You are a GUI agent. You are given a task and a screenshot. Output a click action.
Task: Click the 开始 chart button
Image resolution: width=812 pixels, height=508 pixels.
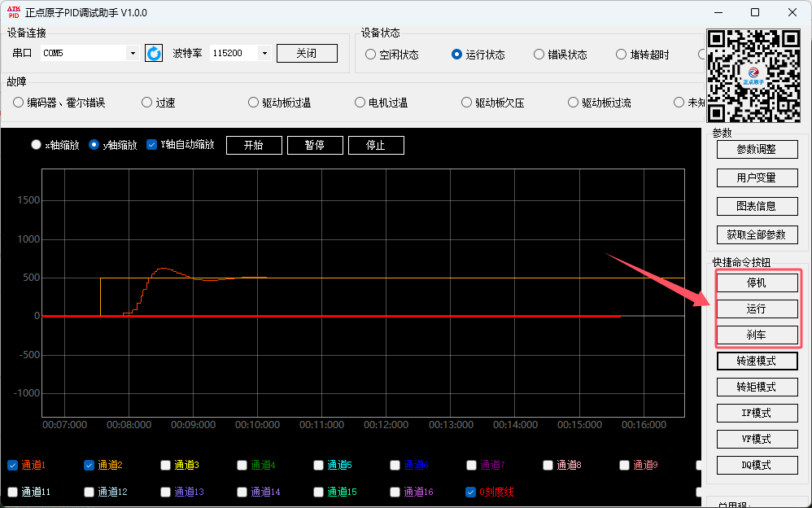255,145
